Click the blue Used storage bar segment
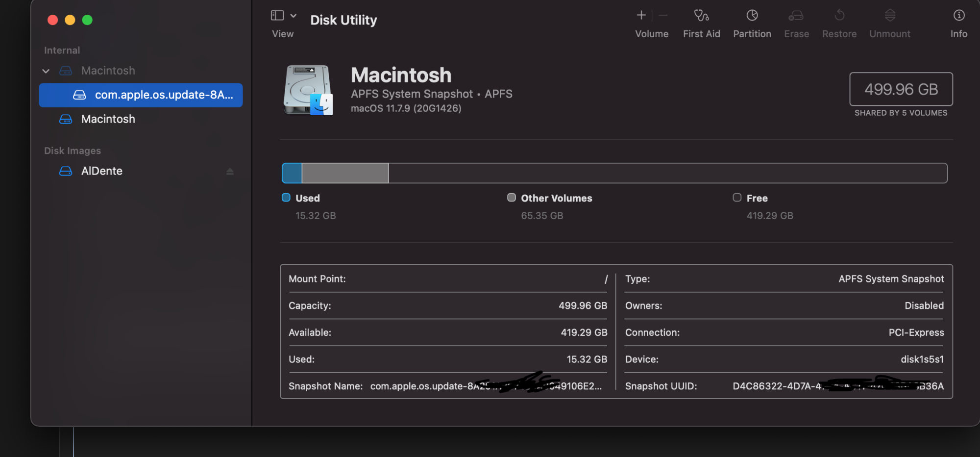 292,173
